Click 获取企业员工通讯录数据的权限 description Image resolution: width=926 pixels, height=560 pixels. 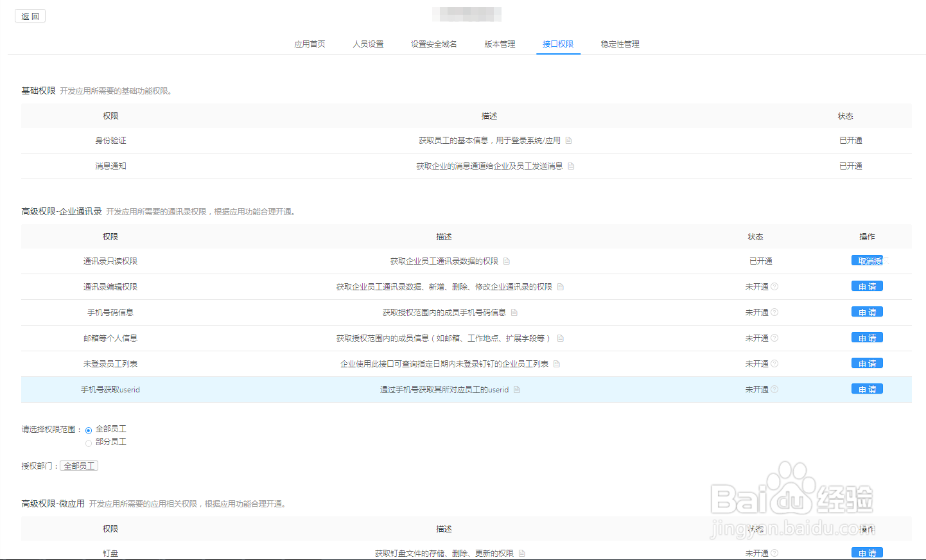444,261
